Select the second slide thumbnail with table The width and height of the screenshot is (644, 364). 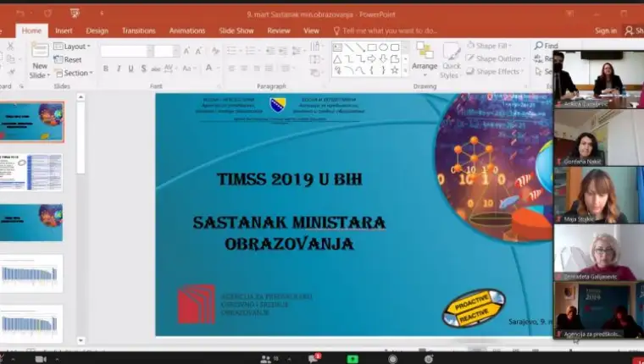(31, 173)
